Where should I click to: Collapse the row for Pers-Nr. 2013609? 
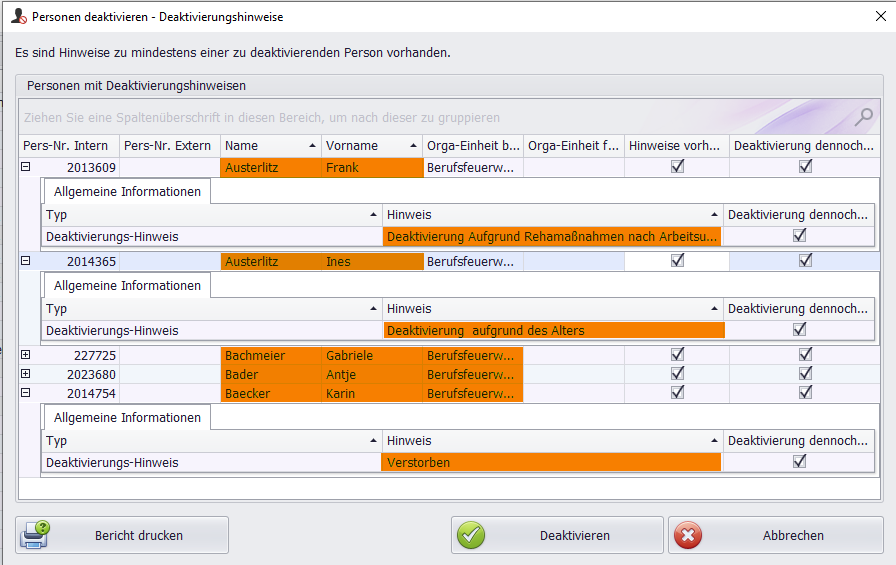tap(26, 167)
